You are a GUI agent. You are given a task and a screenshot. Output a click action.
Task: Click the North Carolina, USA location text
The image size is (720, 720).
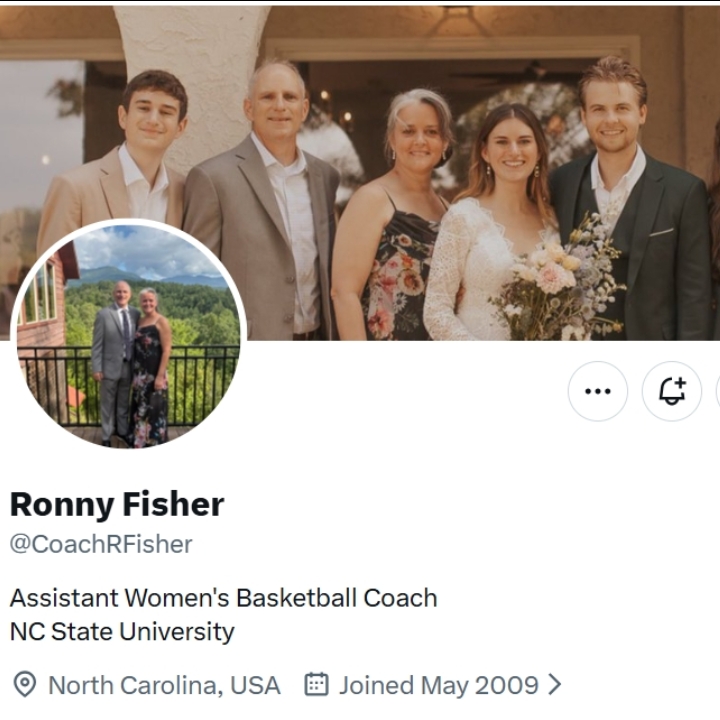click(x=164, y=685)
